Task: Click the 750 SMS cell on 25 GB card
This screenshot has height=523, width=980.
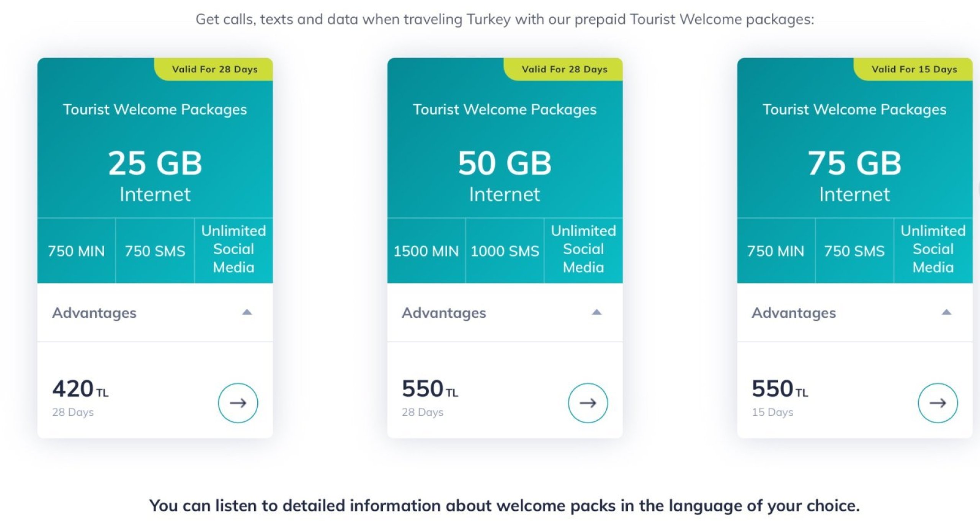Action: (x=155, y=251)
